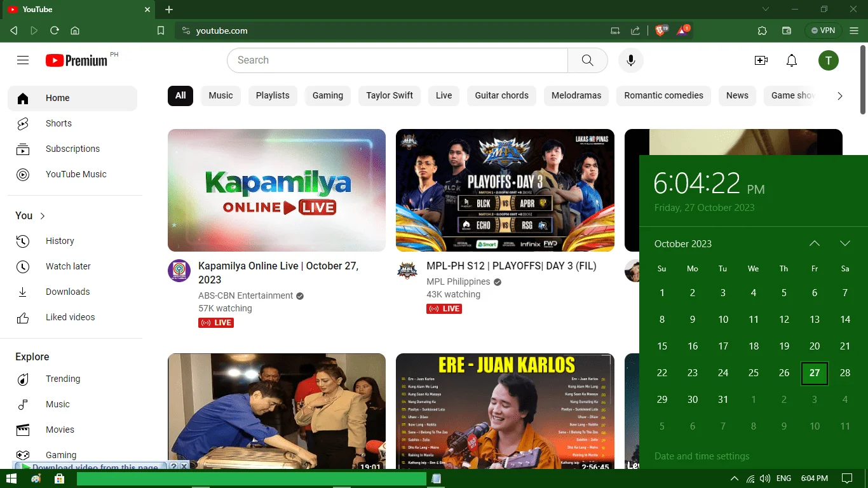Screen dimensions: 868x488
Task: Open the Action Center notification icon
Action: [847, 478]
